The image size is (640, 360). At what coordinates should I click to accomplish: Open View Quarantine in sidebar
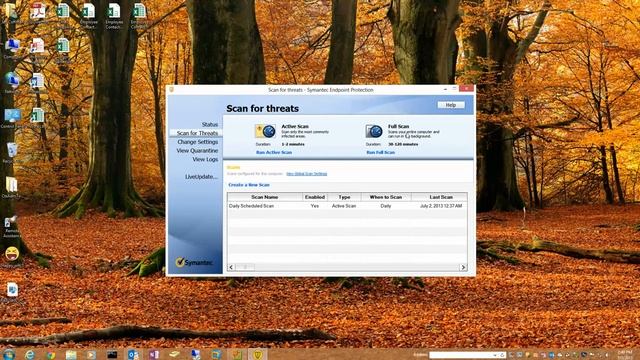(197, 151)
